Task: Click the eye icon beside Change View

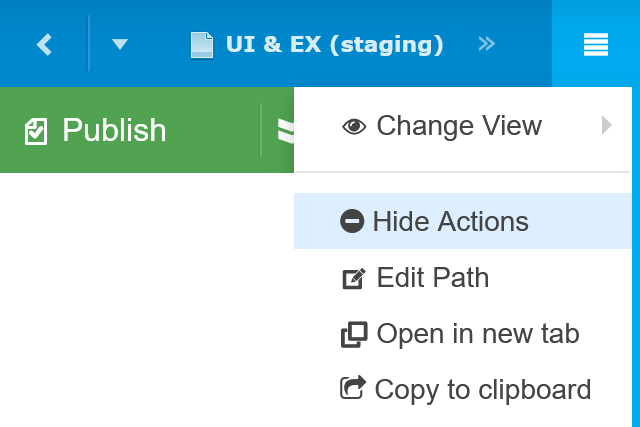Action: [x=354, y=127]
